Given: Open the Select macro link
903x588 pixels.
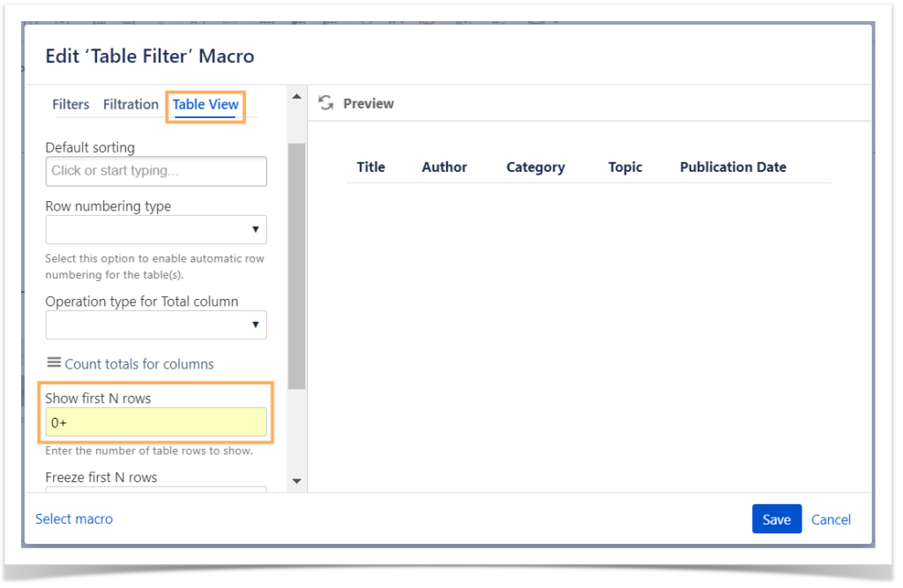Looking at the screenshot, I should tap(74, 518).
